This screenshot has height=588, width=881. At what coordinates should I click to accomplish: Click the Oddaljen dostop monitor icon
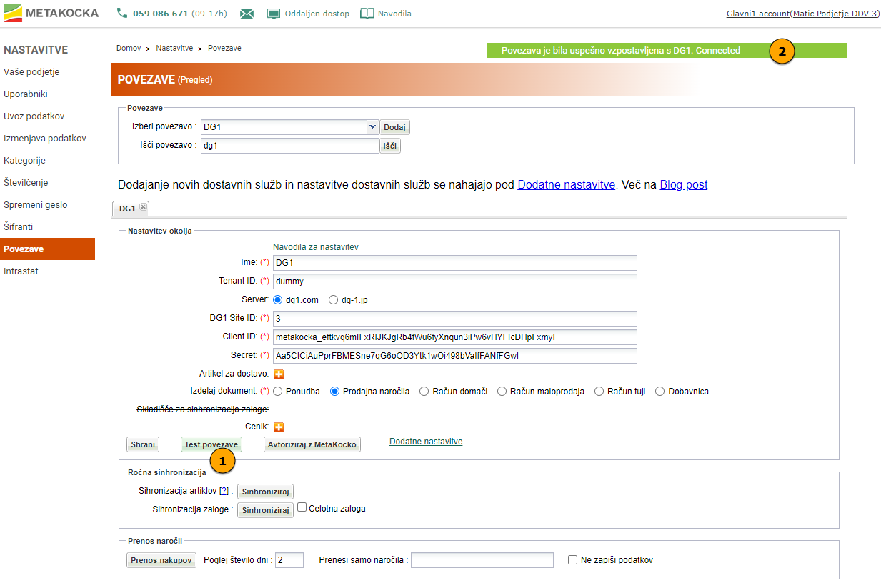[x=274, y=14]
